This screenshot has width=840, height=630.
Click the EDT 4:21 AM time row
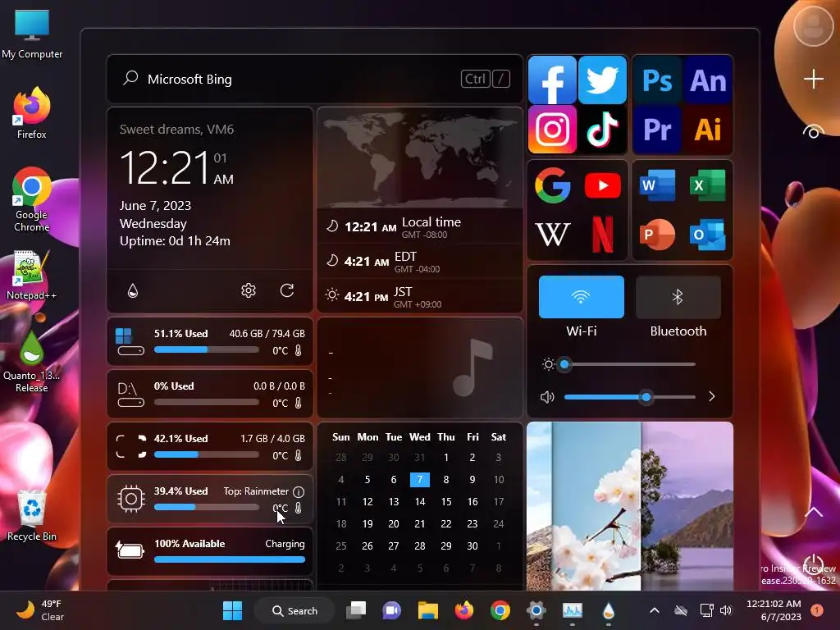(419, 262)
